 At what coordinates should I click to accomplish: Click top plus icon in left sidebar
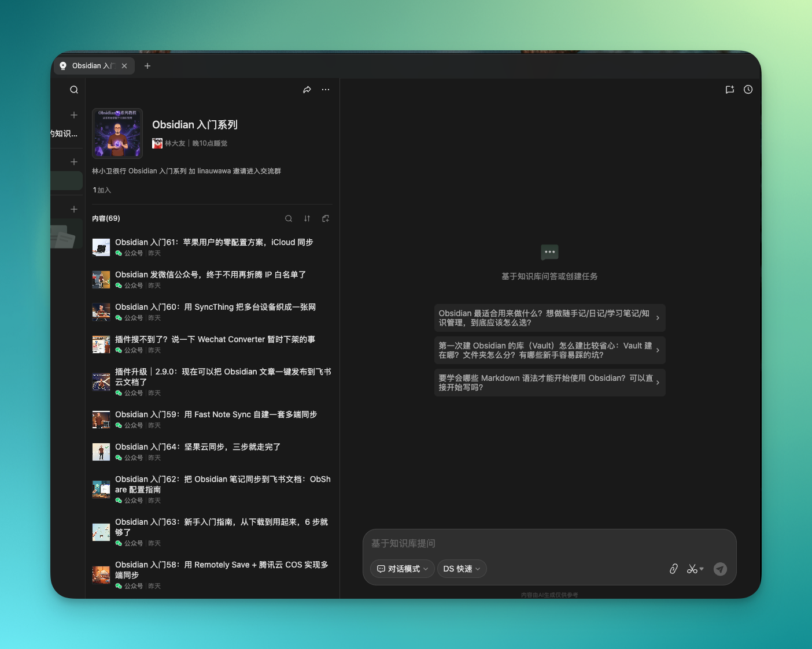click(x=74, y=115)
